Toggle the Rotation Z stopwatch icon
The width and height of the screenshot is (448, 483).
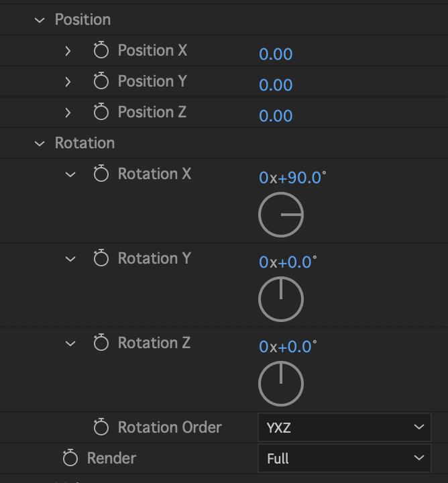click(101, 342)
